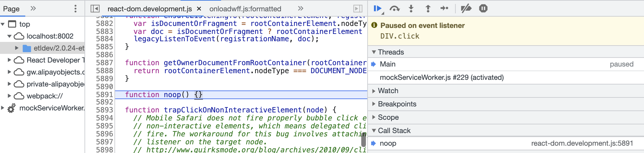Click private-alipayobjects cloud icon
The image size is (644, 153).
coord(19,84)
